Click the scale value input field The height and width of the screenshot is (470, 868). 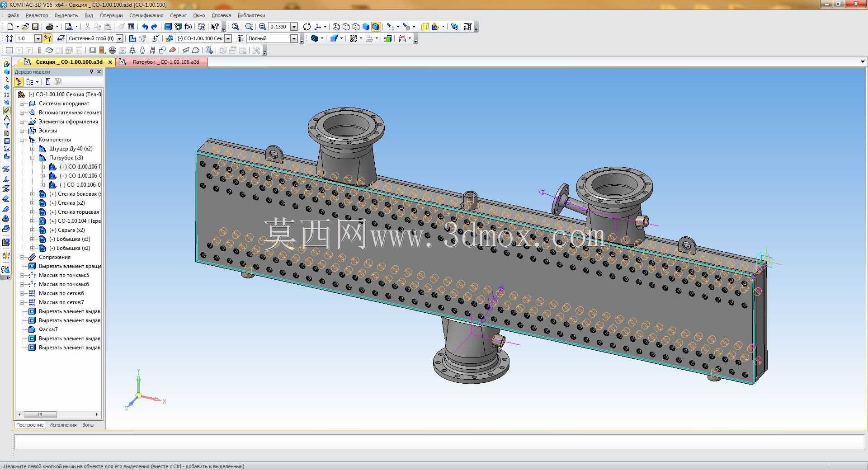pyautogui.click(x=279, y=27)
